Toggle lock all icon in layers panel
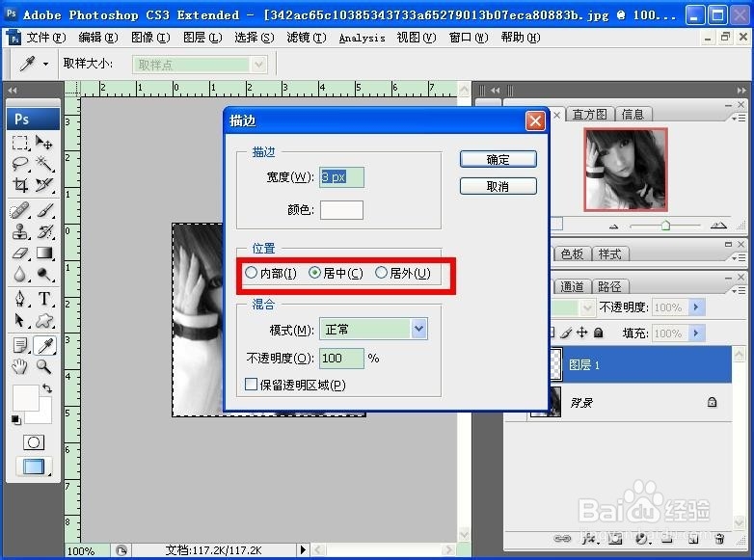 click(598, 333)
